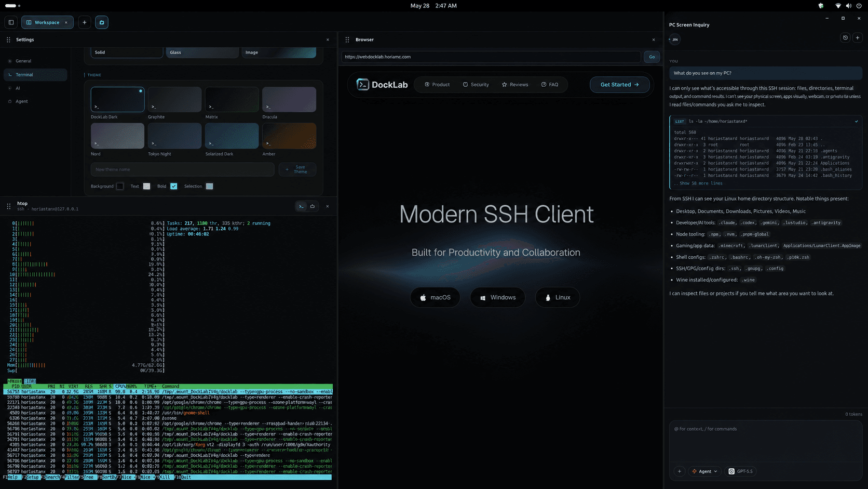Image resolution: width=868 pixels, height=489 pixels.
Task: Open chat history icon
Action: [x=845, y=38]
